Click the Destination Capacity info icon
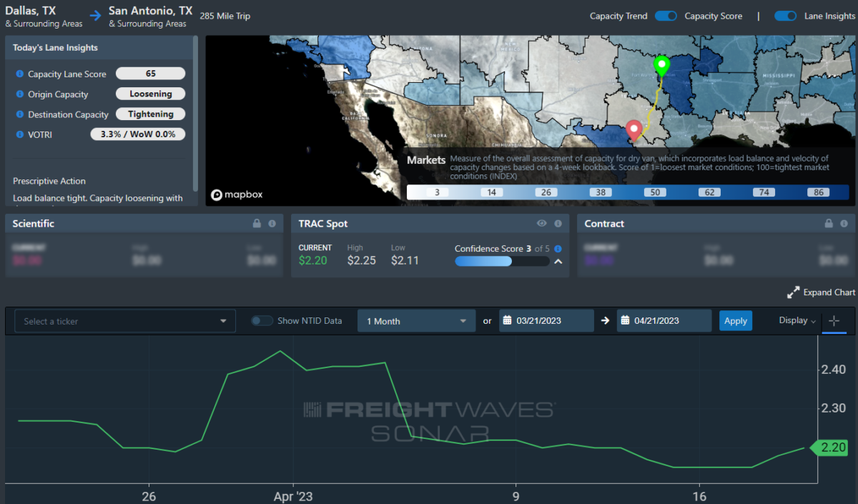This screenshot has width=858, height=504. [x=20, y=114]
